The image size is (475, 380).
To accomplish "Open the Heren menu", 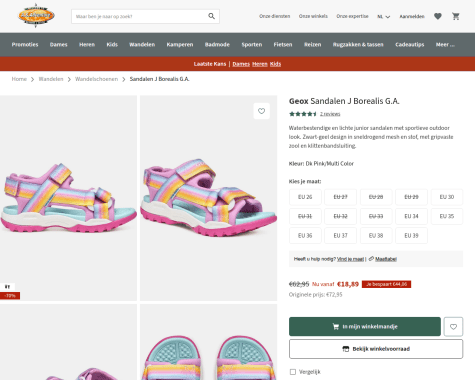I will pos(87,44).
